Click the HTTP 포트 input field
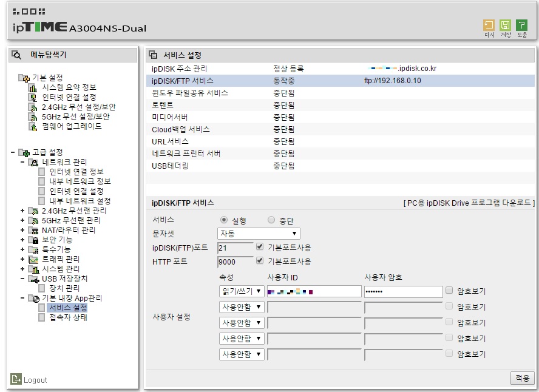This screenshot has width=539, height=392. click(235, 262)
